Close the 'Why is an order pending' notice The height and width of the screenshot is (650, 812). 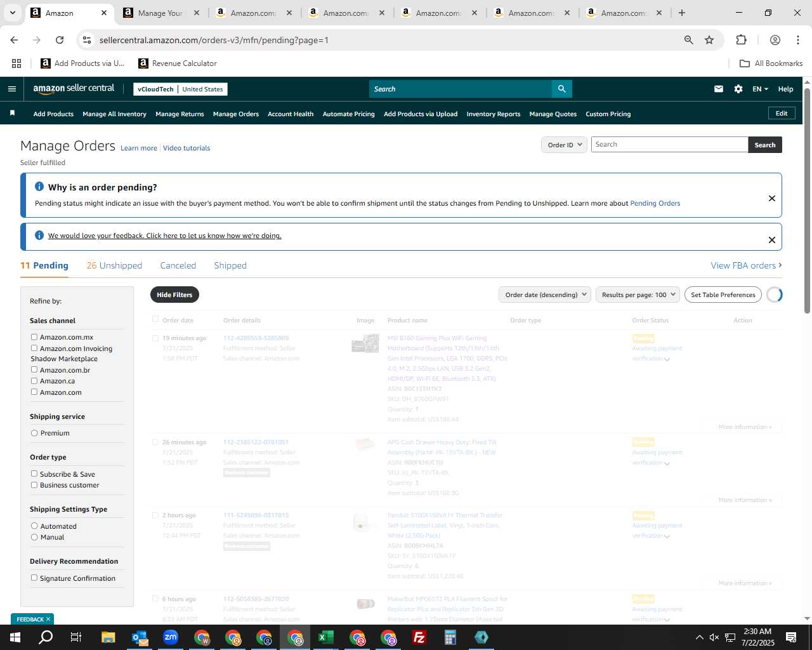pyautogui.click(x=772, y=198)
